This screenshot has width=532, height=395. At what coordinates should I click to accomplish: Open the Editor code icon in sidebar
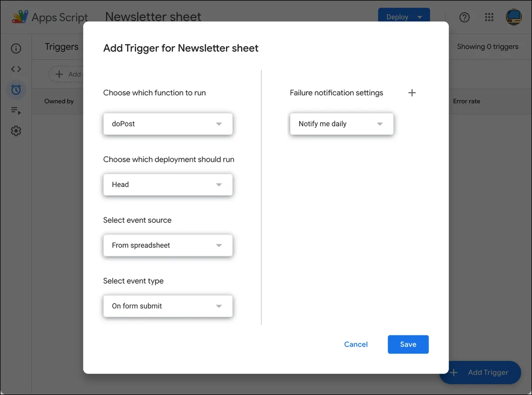click(16, 69)
